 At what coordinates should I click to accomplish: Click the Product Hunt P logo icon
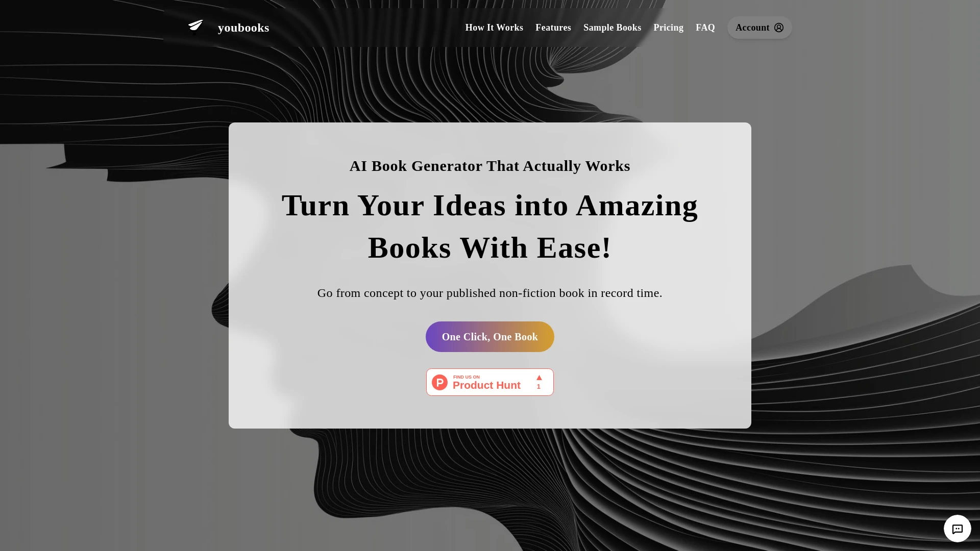[439, 382]
